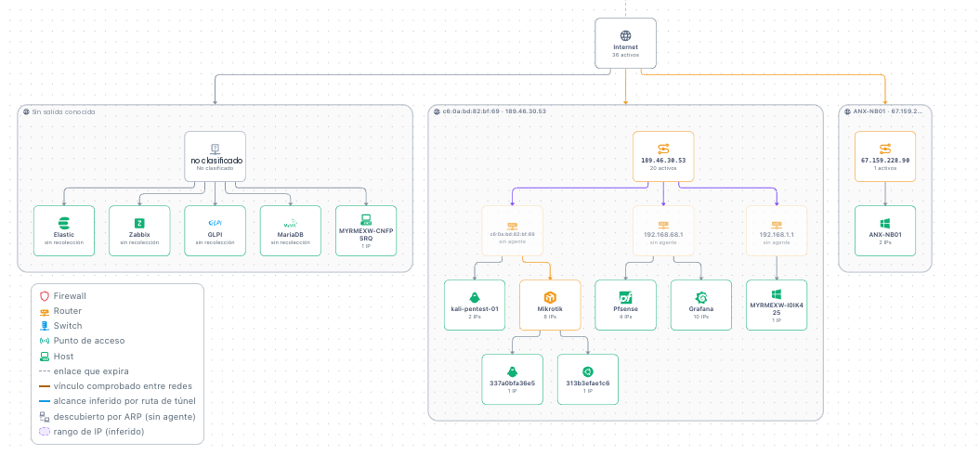
Task: Click Linux icon of 337a0bfa36e5 node
Action: [x=512, y=371]
